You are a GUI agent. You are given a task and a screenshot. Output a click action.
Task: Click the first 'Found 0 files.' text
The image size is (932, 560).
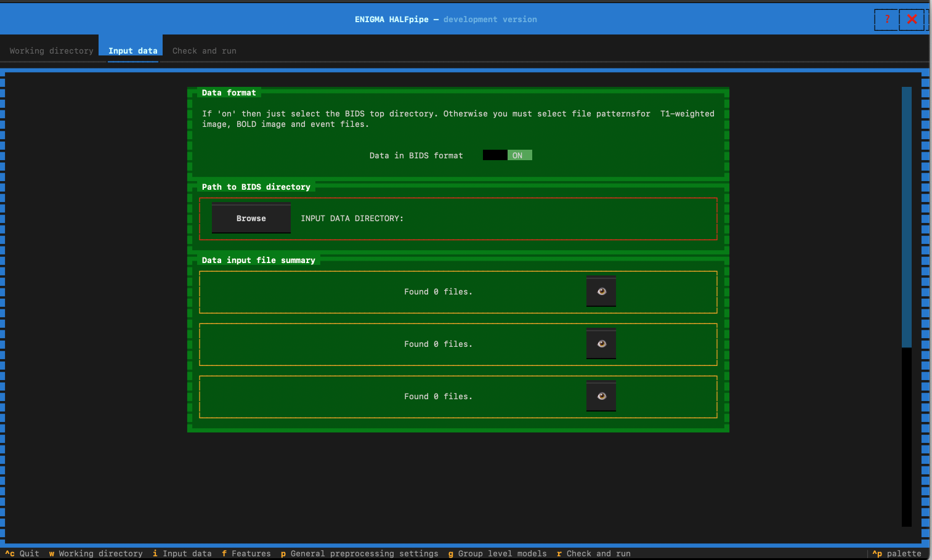click(x=439, y=292)
